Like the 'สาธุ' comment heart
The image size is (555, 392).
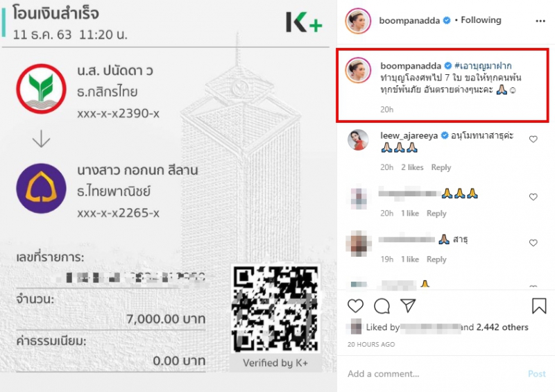click(x=533, y=243)
